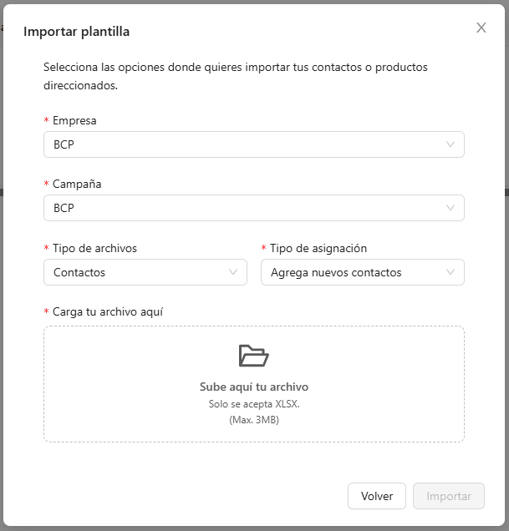Select the Empresa field showing BCP
The height and width of the screenshot is (531, 509).
254,145
